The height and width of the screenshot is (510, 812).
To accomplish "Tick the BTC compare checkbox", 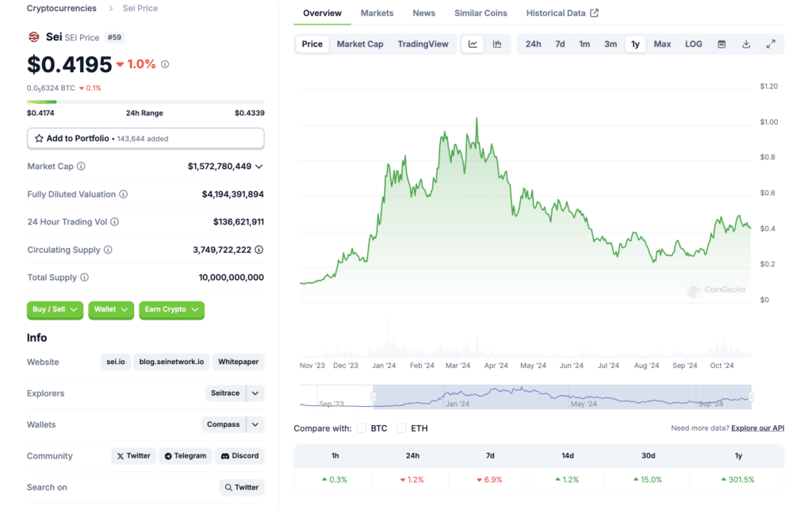I will 362,428.
